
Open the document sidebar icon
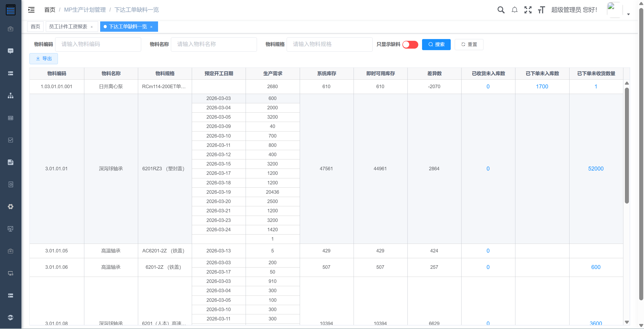[11, 162]
